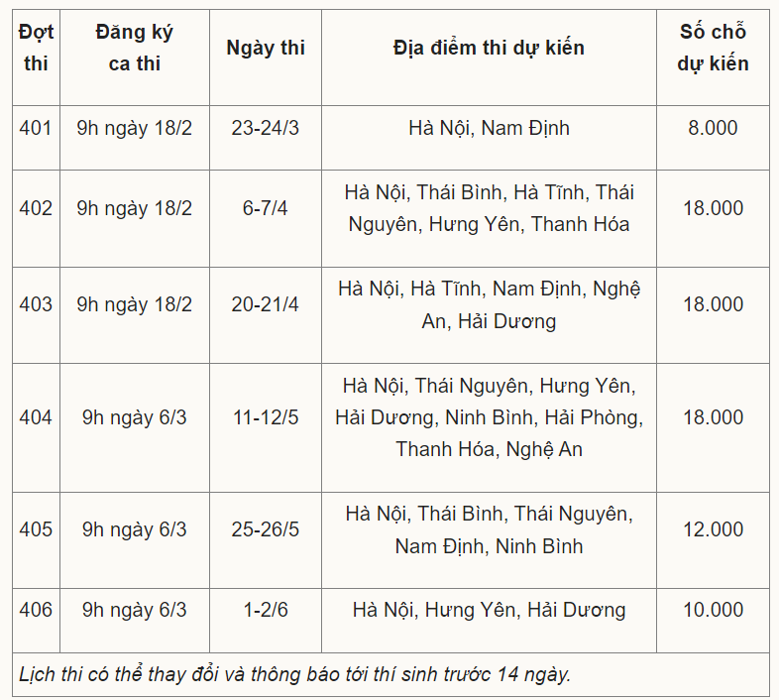The width and height of the screenshot is (779, 700).
Task: Click the 'Đợt thi' column header
Action: point(36,48)
